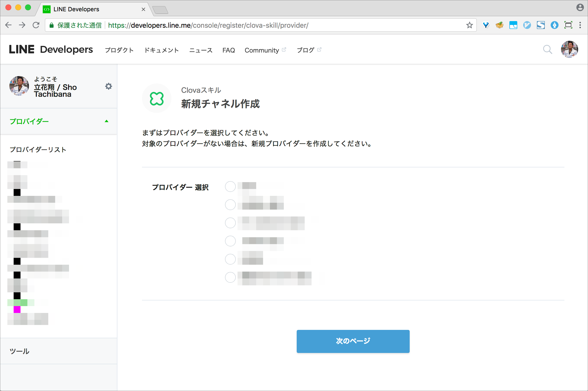The height and width of the screenshot is (391, 588).
Task: Focus the address bar URL
Action: 208,25
